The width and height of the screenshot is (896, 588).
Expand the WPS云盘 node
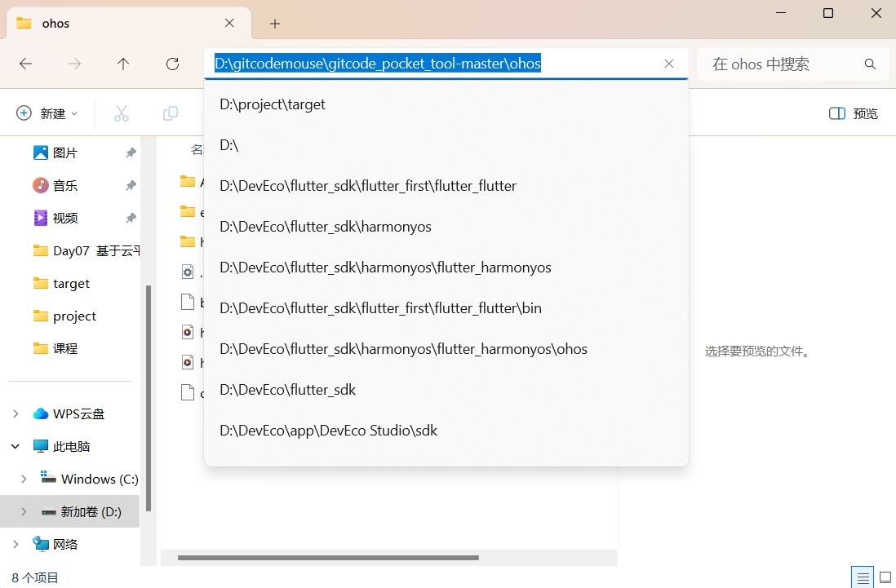16,414
